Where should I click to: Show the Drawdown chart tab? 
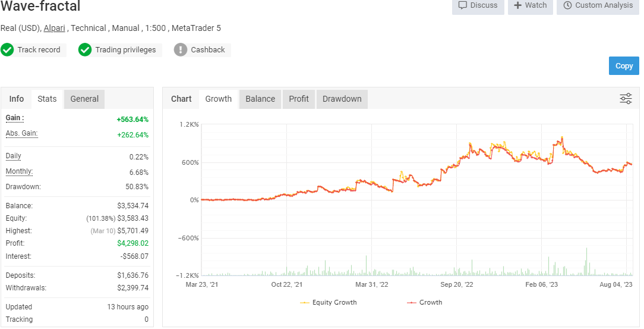point(342,99)
